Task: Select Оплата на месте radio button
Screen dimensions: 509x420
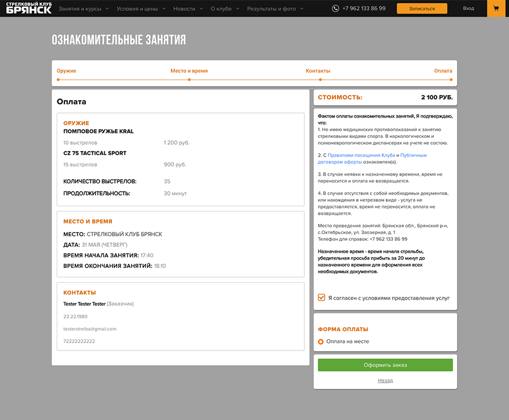Action: tap(321, 341)
